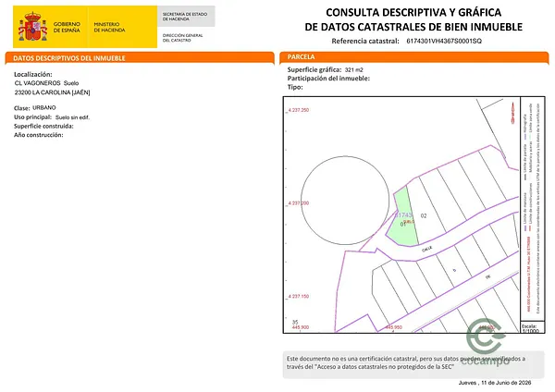This screenshot has height=392, width=555.
Task: Click the green Cocampo watermark logo
Action: coord(487,342)
